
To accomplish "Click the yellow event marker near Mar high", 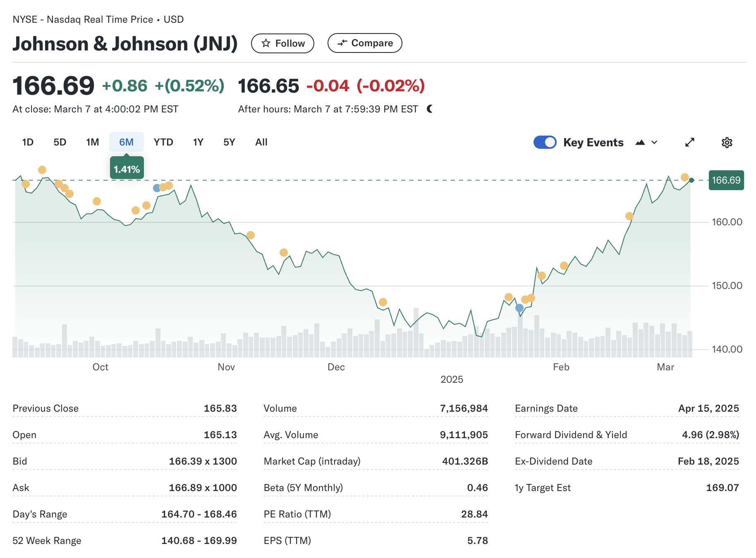I will tap(685, 177).
